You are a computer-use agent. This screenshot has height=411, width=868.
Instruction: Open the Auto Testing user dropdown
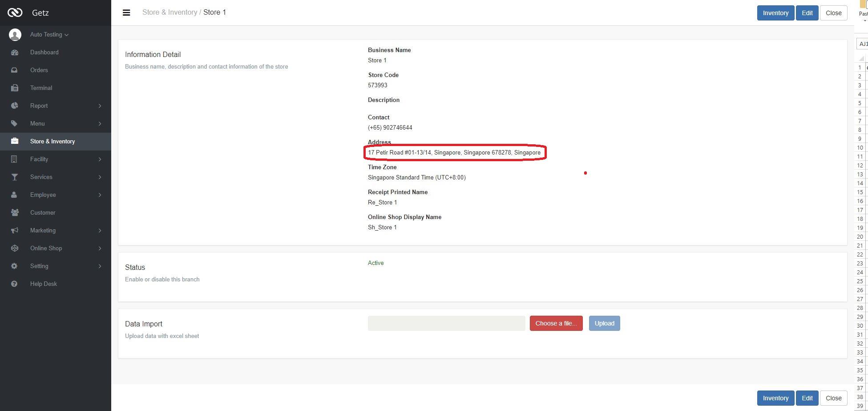click(x=49, y=35)
